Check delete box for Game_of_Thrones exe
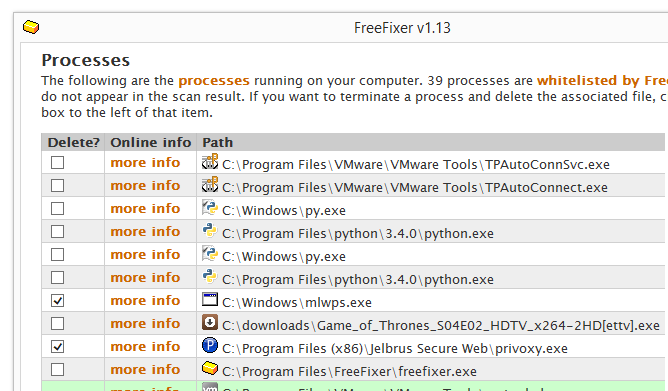The height and width of the screenshot is (391, 668). [58, 324]
